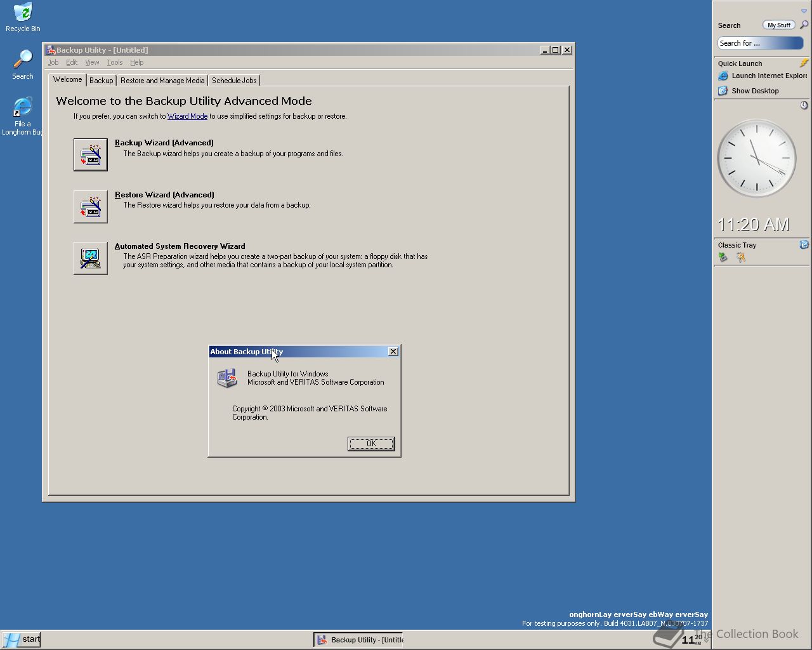Switch to the Welcome tab
The width and height of the screenshot is (812, 650).
coord(68,79)
